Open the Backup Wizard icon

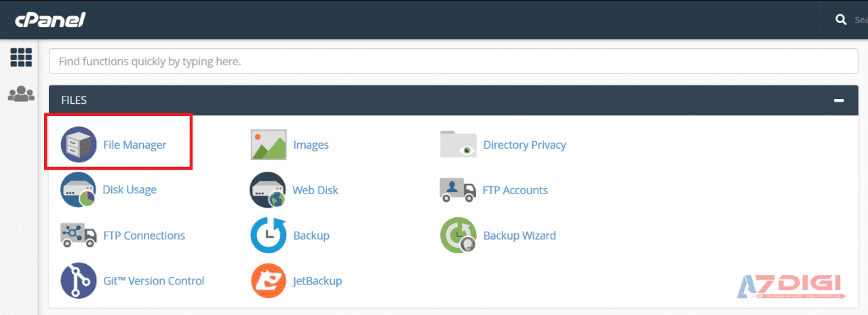tap(458, 236)
